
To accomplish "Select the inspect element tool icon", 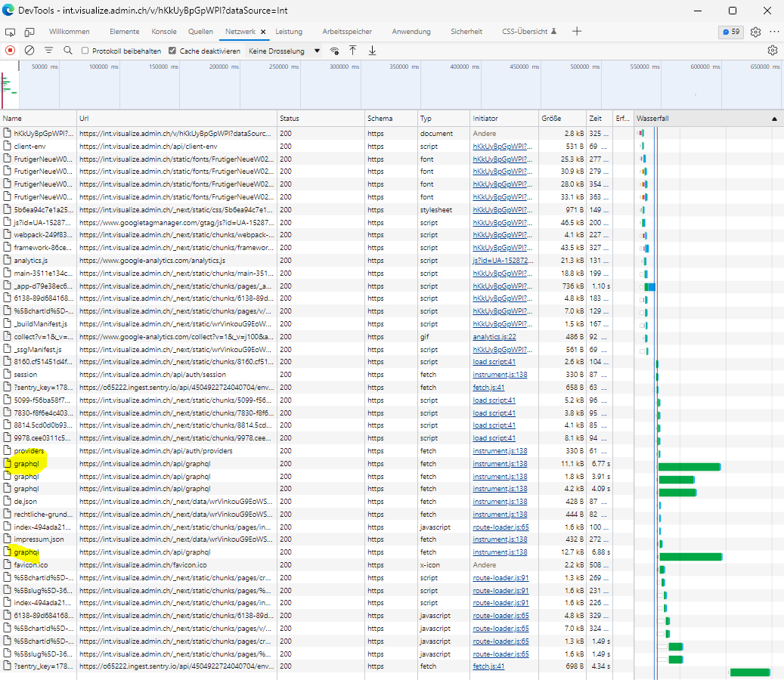I will [10, 32].
